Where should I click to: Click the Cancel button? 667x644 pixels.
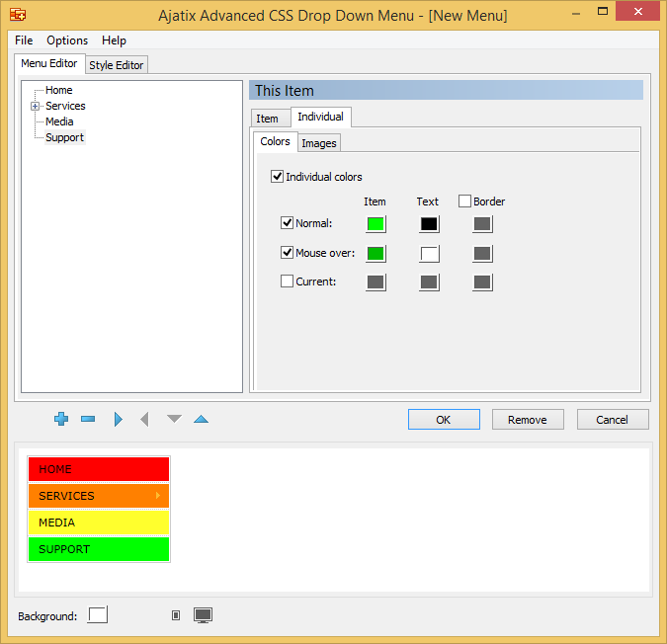click(613, 420)
